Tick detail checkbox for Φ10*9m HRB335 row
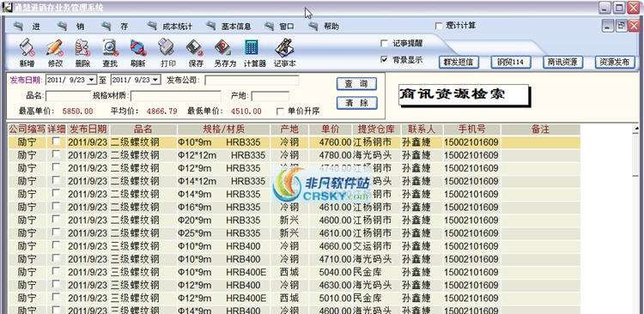 point(56,142)
